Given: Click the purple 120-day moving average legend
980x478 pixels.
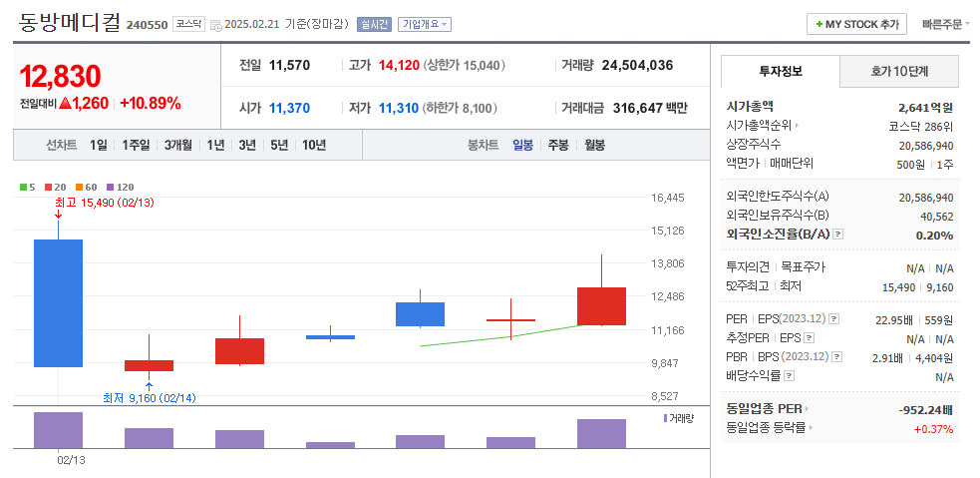Looking at the screenshot, I should (x=121, y=187).
